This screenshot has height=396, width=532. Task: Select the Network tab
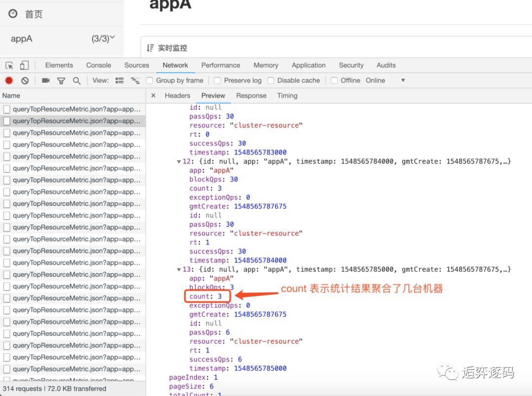pyautogui.click(x=175, y=65)
